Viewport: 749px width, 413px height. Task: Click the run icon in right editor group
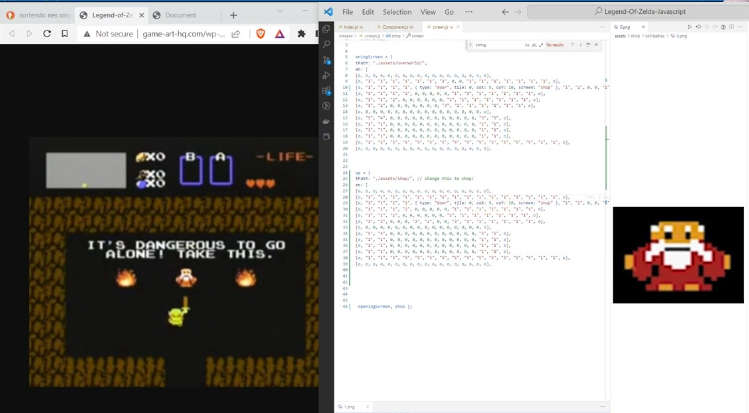(x=689, y=27)
